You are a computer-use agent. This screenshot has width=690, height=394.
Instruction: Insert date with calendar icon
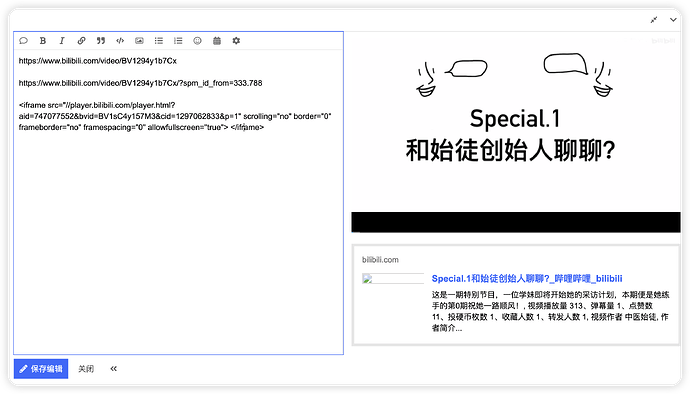pos(217,41)
